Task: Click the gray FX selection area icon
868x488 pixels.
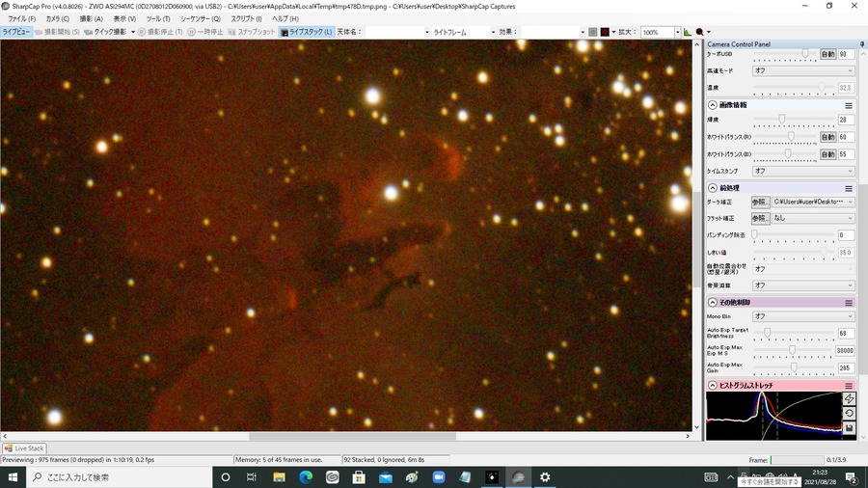Action: [593, 32]
